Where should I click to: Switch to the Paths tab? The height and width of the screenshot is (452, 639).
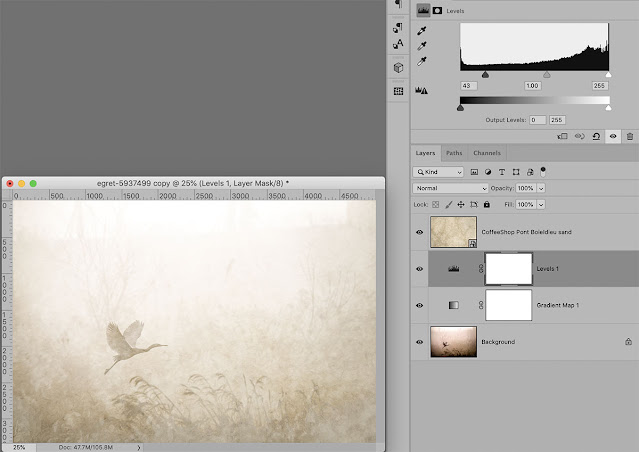click(454, 153)
